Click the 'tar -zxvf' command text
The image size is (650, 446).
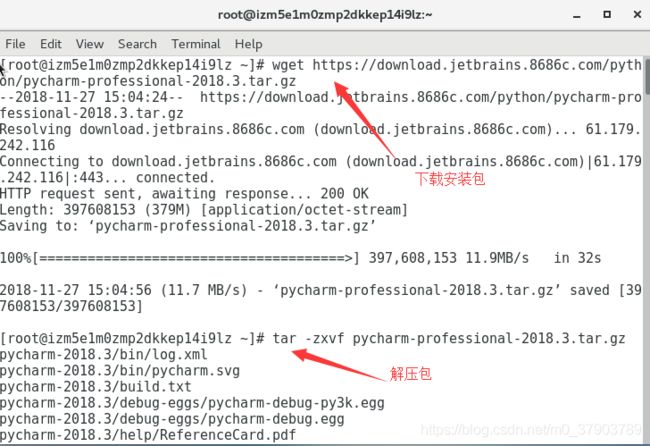(x=308, y=338)
